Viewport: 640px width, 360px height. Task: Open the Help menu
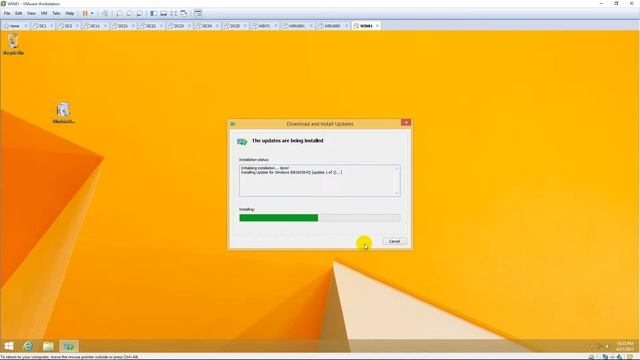coord(70,13)
